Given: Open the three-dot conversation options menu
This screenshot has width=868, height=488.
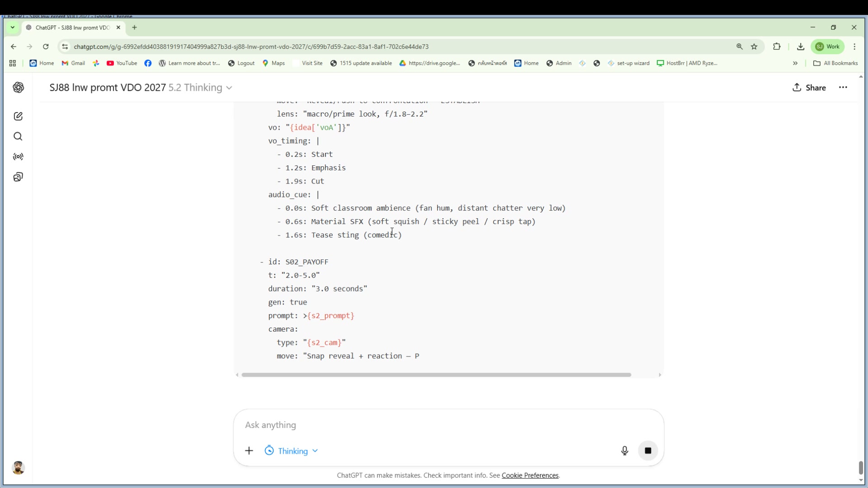Looking at the screenshot, I should click(x=843, y=88).
